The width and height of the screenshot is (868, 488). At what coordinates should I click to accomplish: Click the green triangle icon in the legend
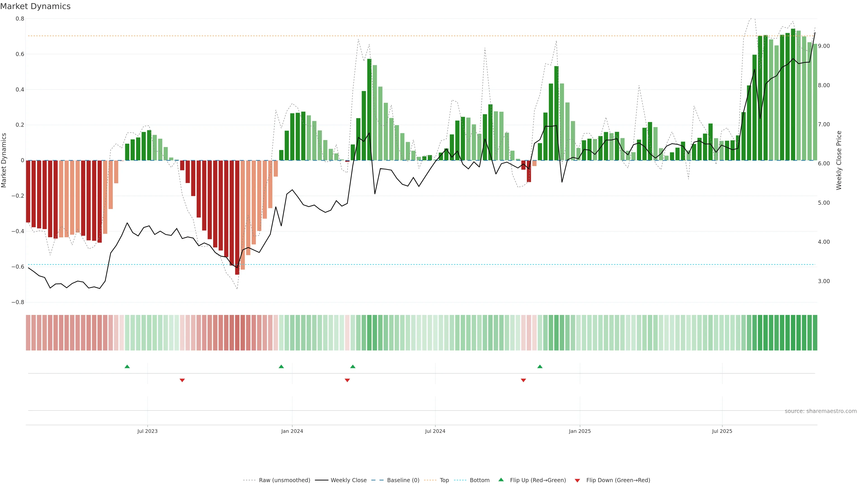click(x=501, y=480)
